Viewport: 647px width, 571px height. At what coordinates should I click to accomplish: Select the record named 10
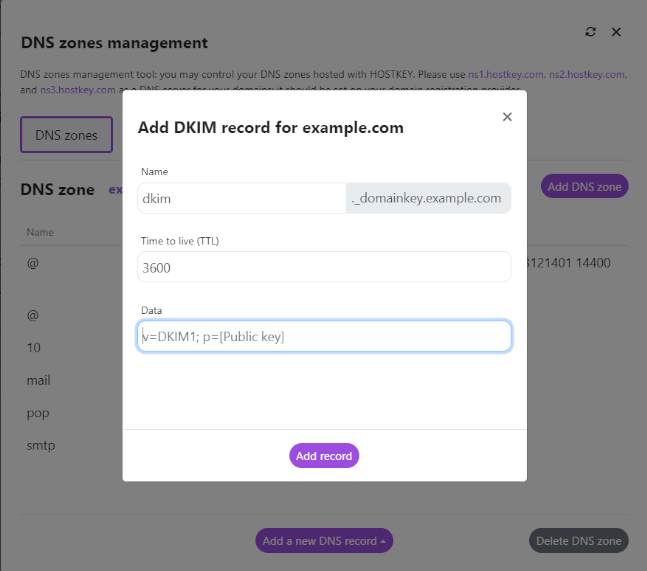[33, 348]
